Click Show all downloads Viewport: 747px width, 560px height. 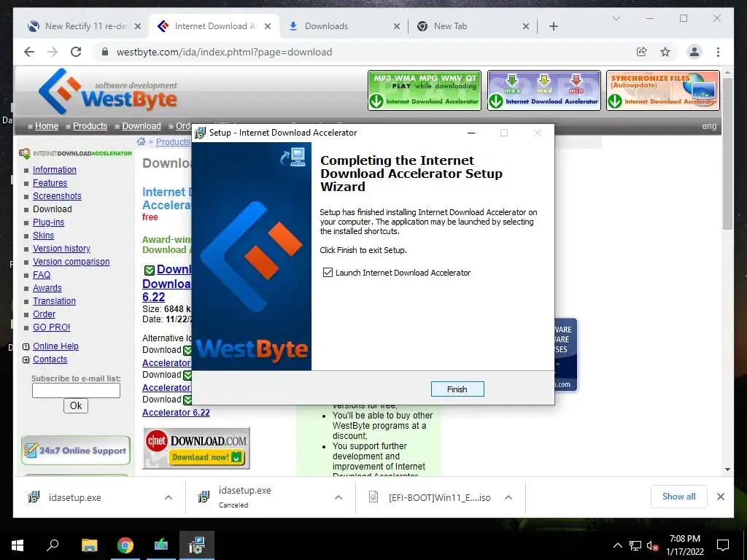click(679, 497)
